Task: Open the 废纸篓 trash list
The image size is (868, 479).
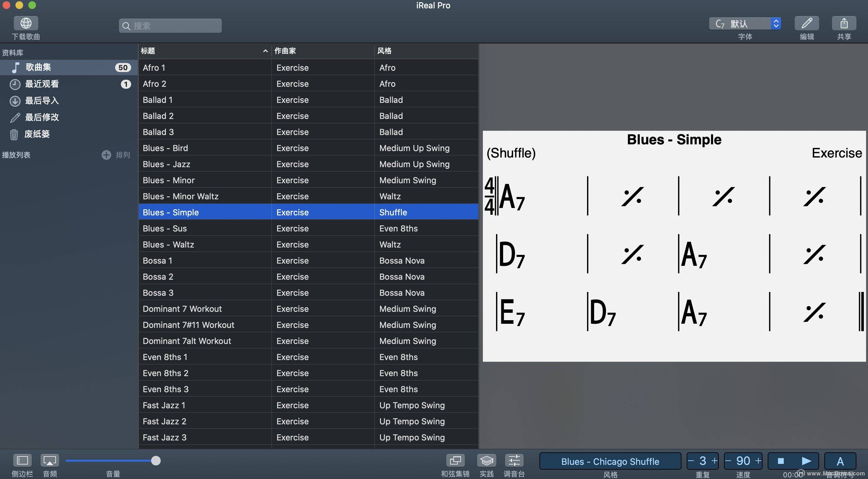Action: point(69,134)
